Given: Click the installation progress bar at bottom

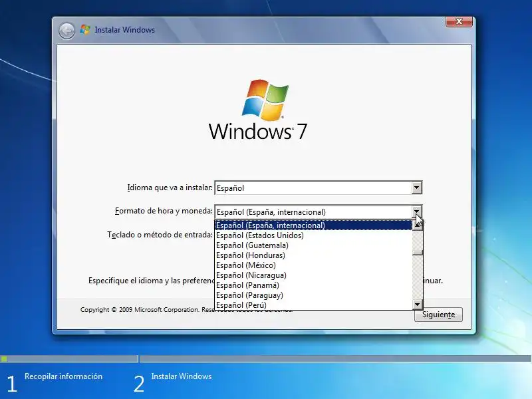Looking at the screenshot, I should (x=266, y=358).
